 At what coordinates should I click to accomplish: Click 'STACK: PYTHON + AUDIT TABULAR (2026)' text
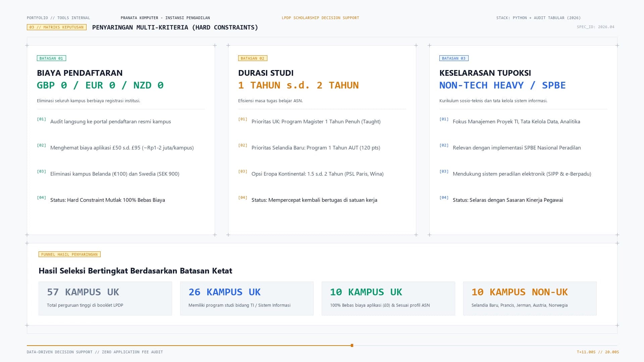[x=539, y=18]
